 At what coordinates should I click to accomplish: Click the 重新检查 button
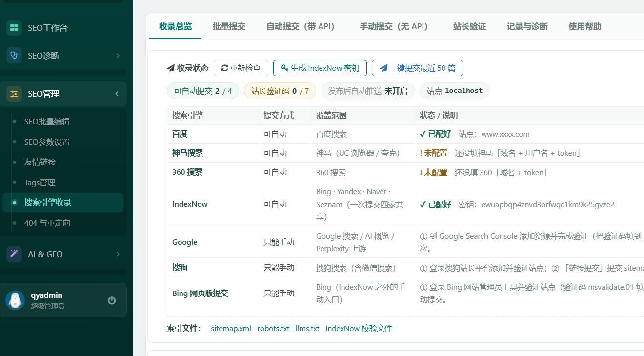(241, 68)
